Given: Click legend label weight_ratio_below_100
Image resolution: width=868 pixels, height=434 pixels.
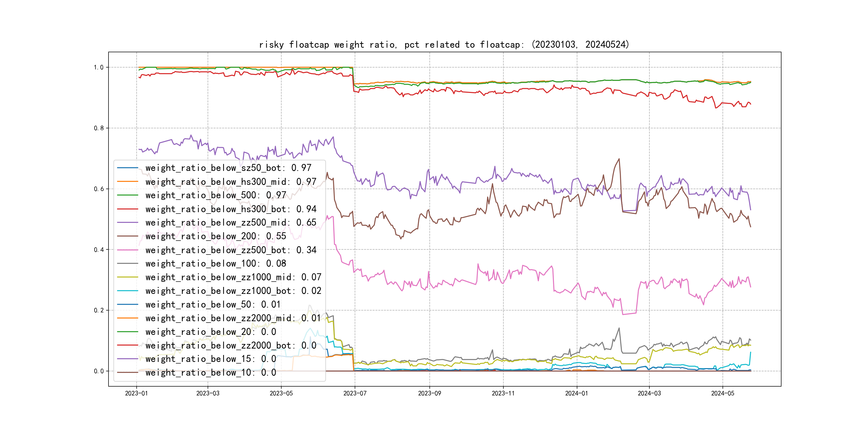Looking at the screenshot, I should [x=216, y=264].
